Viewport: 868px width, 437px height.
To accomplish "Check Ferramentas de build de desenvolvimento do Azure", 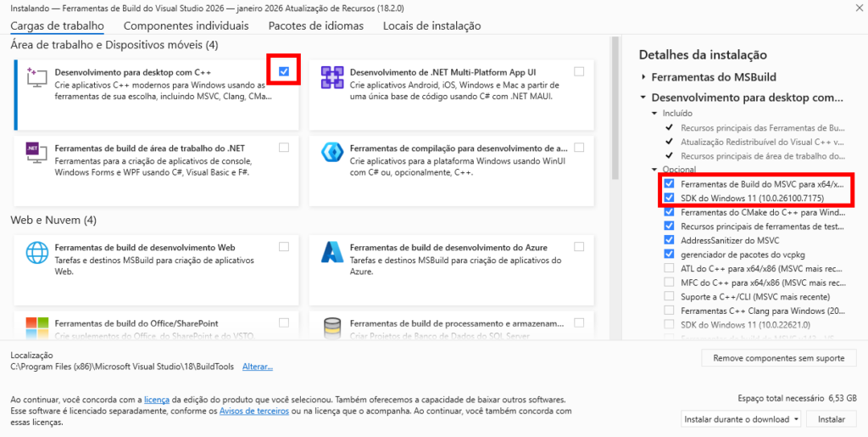I will pos(579,246).
